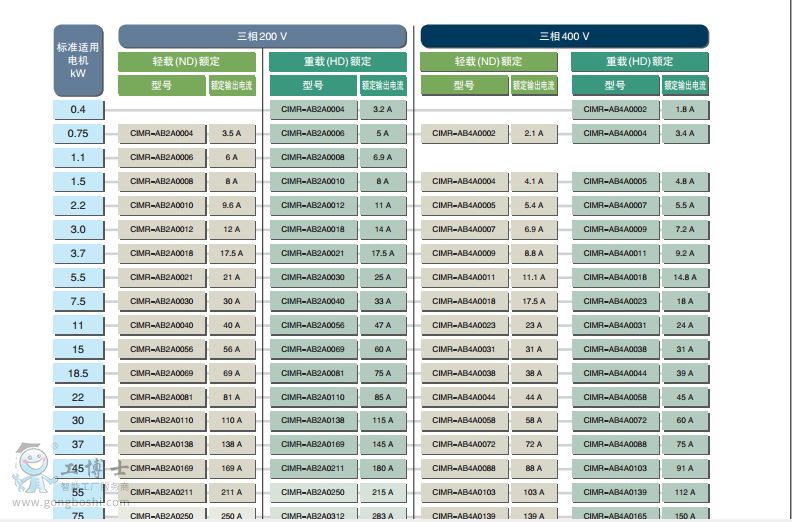Select the 1.1 kW motor row cell
Screen dimensions: 792x522
click(x=78, y=157)
